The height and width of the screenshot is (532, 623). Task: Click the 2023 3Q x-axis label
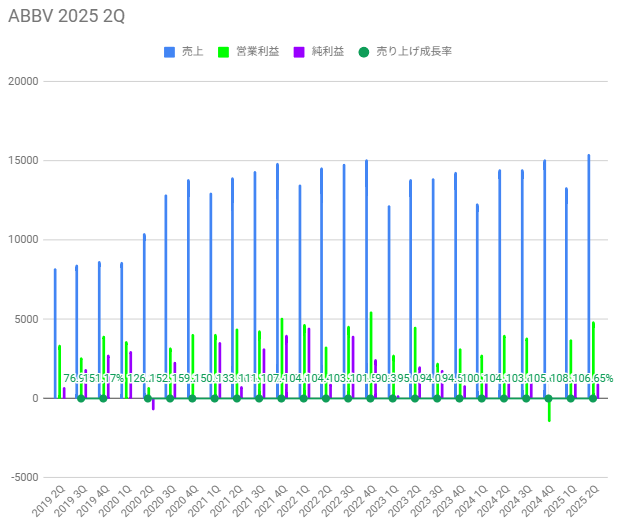[x=426, y=501]
